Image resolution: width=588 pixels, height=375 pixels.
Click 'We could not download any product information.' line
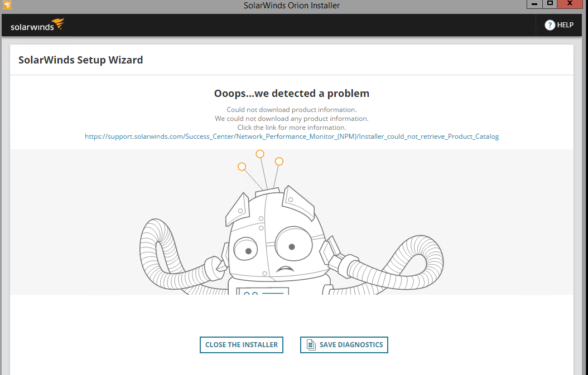[292, 119]
